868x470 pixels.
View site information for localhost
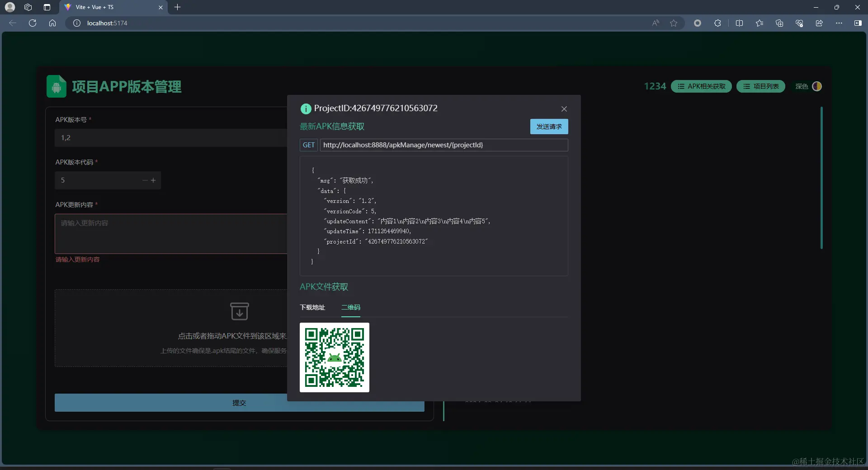point(77,23)
